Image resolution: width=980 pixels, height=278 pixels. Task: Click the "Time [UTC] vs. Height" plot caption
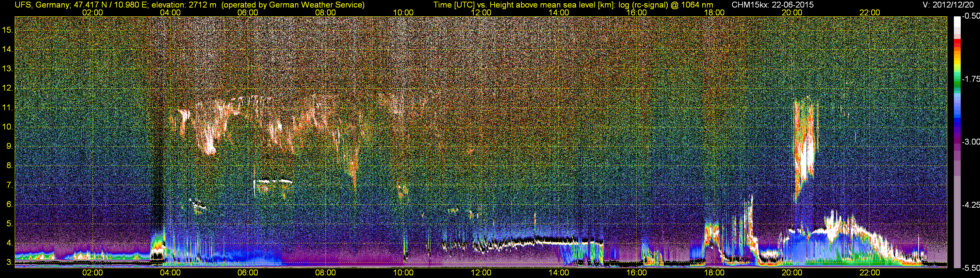[x=573, y=5]
